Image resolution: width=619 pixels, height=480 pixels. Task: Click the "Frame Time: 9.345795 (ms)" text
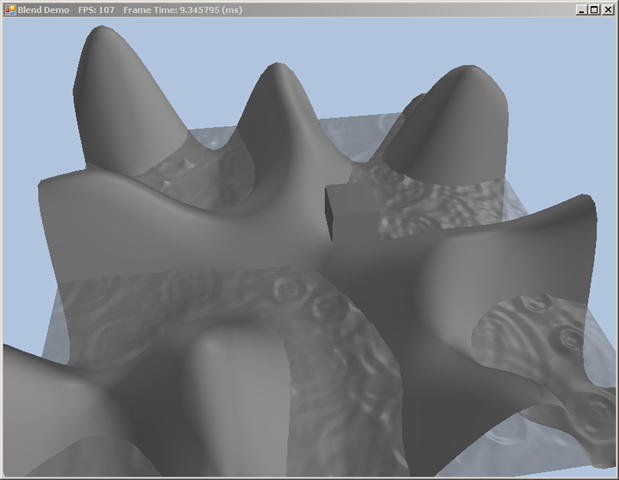183,10
